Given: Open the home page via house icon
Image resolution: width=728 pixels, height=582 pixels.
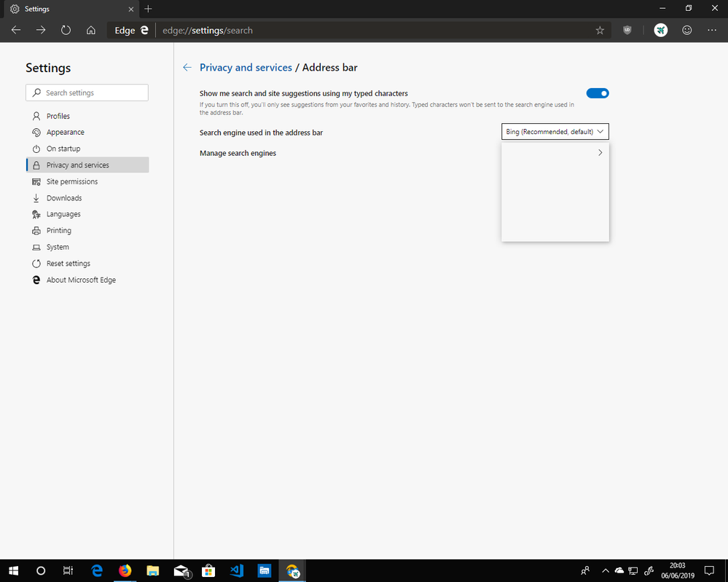Looking at the screenshot, I should (91, 30).
